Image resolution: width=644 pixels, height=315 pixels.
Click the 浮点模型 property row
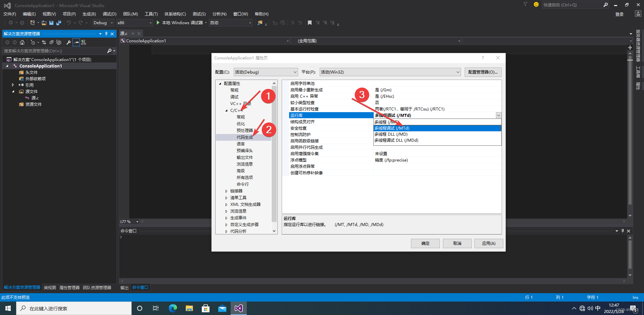pyautogui.click(x=395, y=160)
